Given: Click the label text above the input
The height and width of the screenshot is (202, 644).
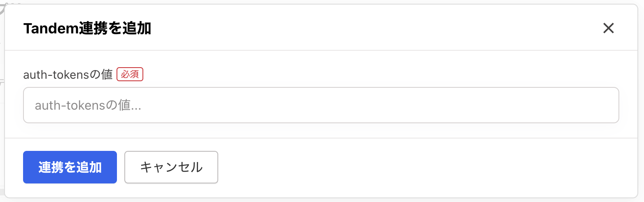Looking at the screenshot, I should point(68,75).
